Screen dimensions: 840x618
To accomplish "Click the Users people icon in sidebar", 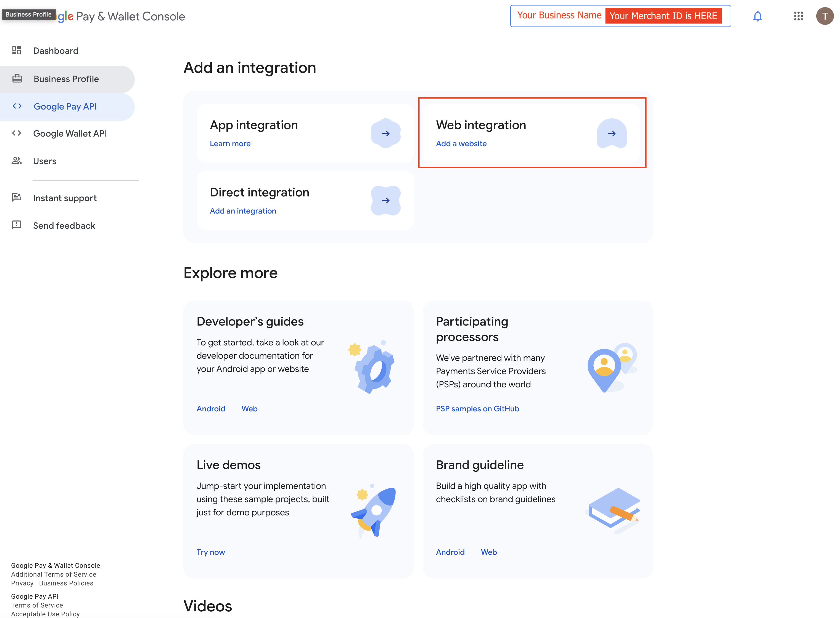I will pyautogui.click(x=17, y=161).
